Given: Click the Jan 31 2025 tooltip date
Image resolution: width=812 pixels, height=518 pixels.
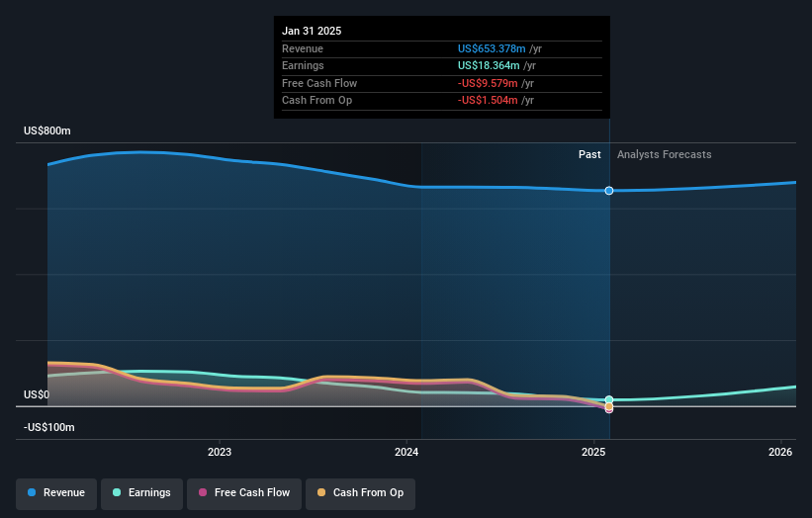Looking at the screenshot, I should pyautogui.click(x=312, y=31).
